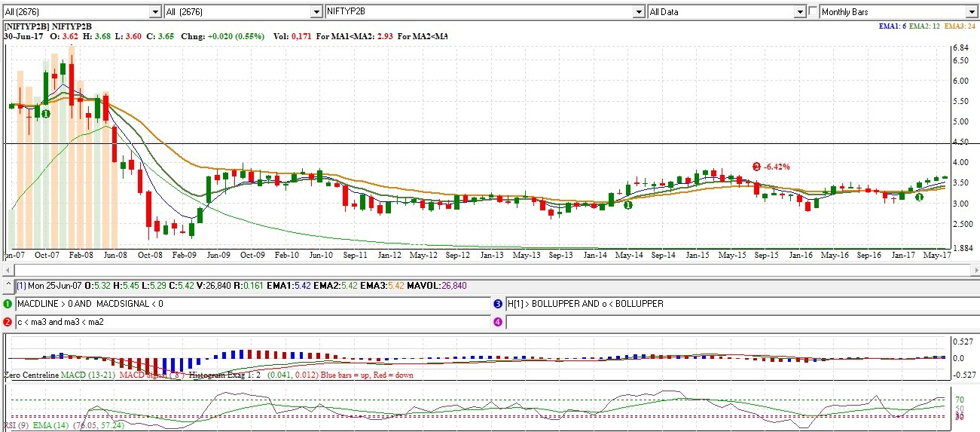Click red signal marker next to -6.42% label

click(756, 166)
